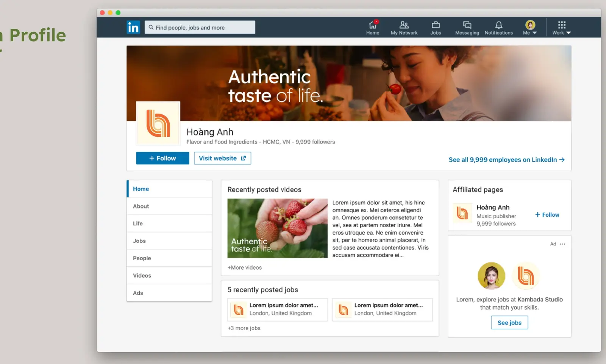Click the See jobs button
The image size is (606, 364).
pos(509,323)
